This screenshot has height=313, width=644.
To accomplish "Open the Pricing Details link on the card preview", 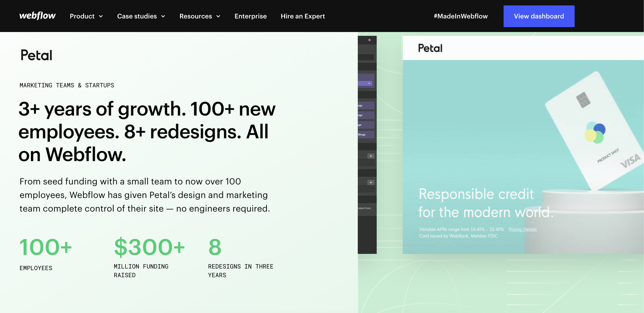I will 522,229.
